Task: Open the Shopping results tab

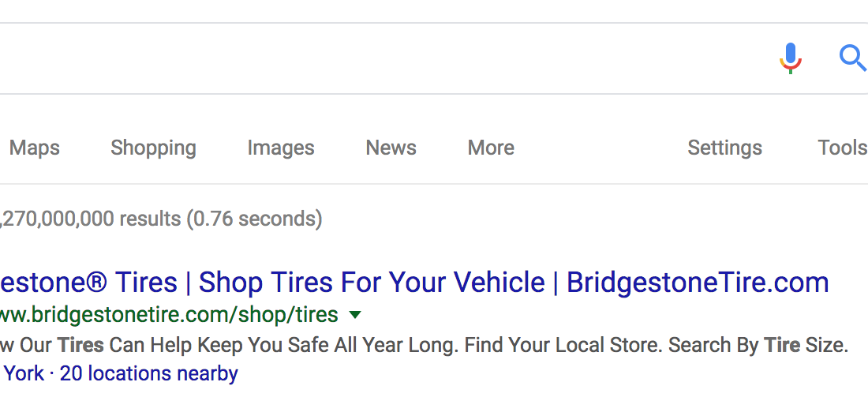Action: click(153, 148)
